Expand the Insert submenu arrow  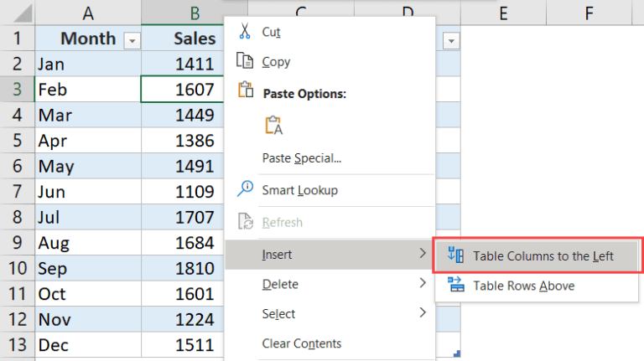pos(422,254)
